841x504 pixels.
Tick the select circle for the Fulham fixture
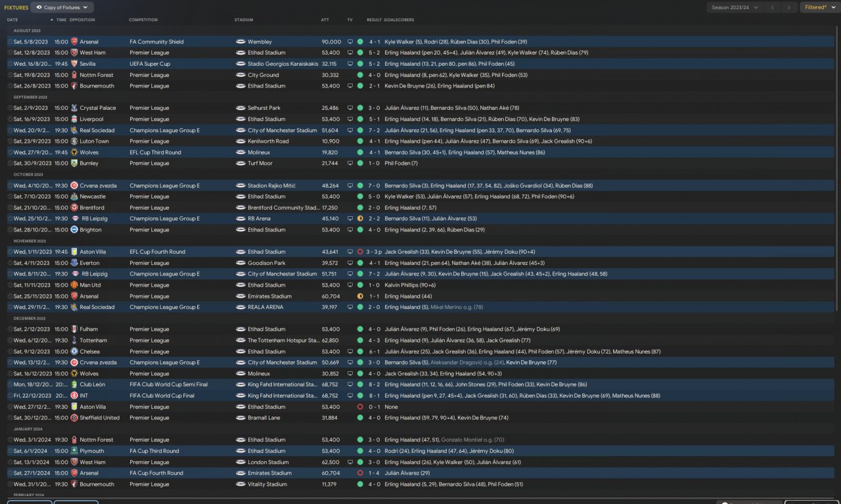(x=10, y=329)
